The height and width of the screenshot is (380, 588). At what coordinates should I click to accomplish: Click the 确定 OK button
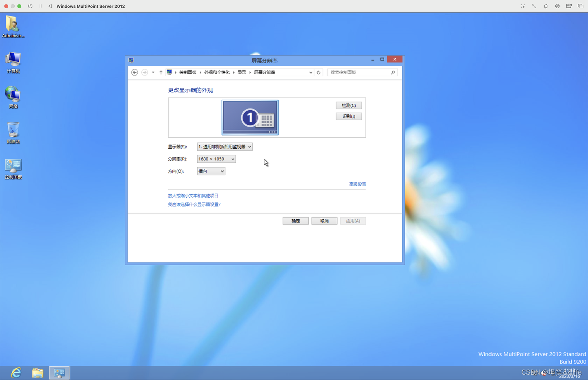coord(296,221)
